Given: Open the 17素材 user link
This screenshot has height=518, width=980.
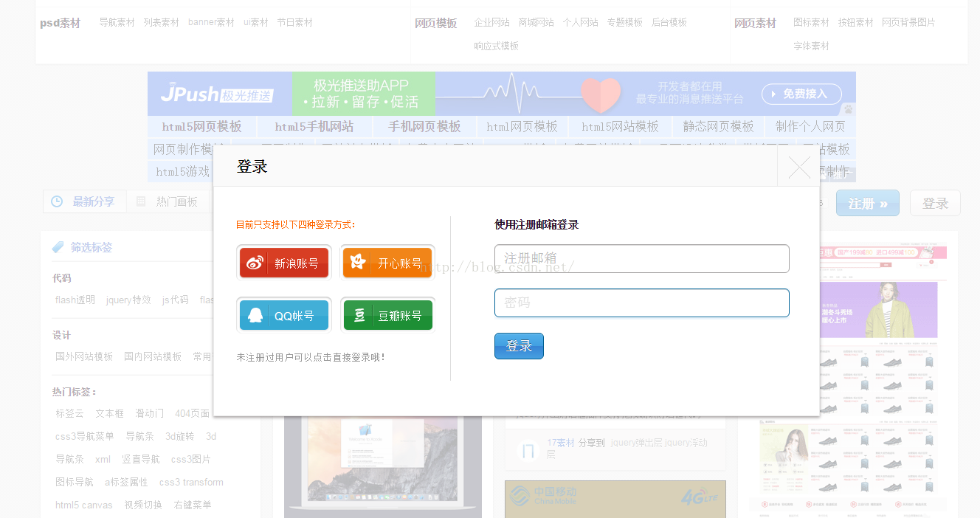Looking at the screenshot, I should pos(561,443).
